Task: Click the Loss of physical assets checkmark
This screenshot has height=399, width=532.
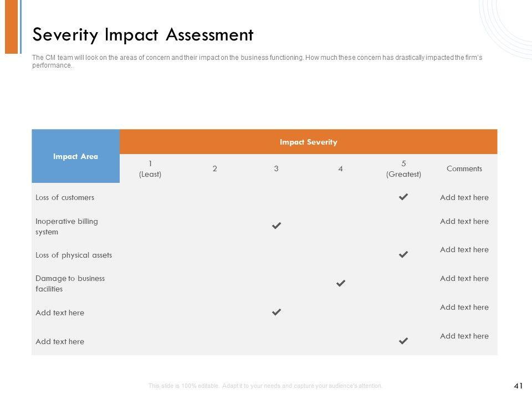Action: (403, 254)
